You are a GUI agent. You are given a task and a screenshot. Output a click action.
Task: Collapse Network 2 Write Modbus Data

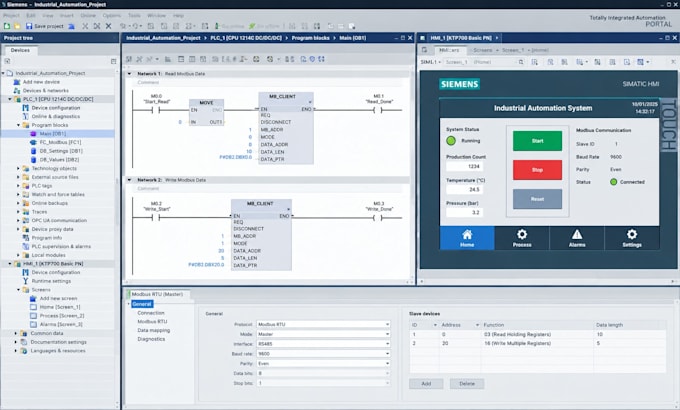[129, 180]
